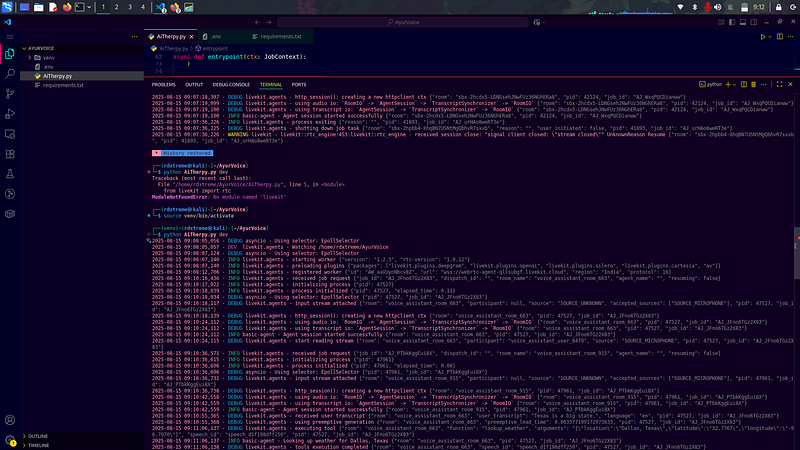Viewport: 800px width, 450px height.
Task: Toggle the volume speaker in system tray
Action: tap(718, 7)
